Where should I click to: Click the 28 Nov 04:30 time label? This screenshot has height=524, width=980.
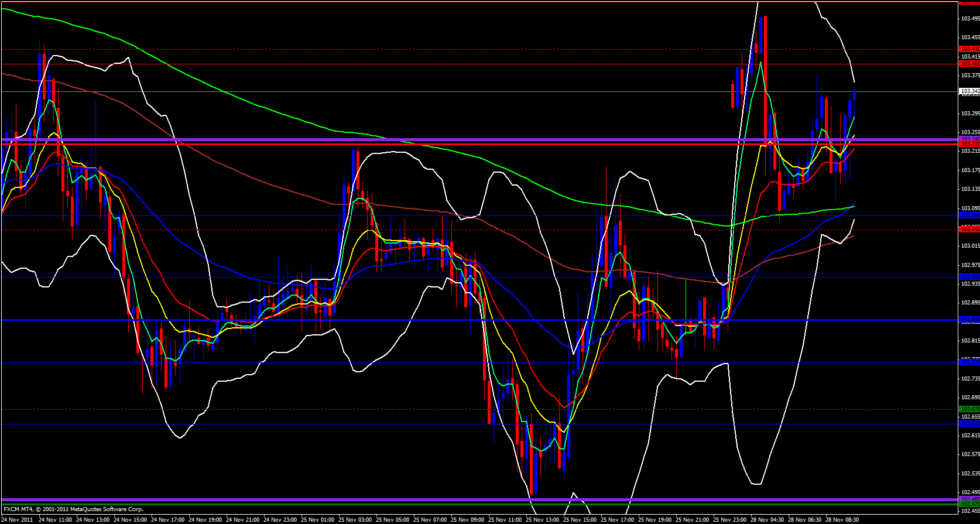coord(768,519)
